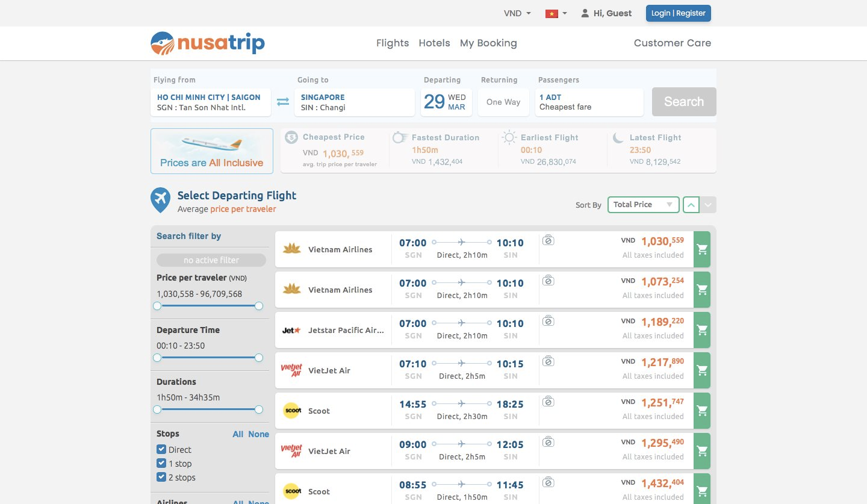
Task: Add Vietnam Airlines 1,030,559 flight to cart
Action: 702,249
